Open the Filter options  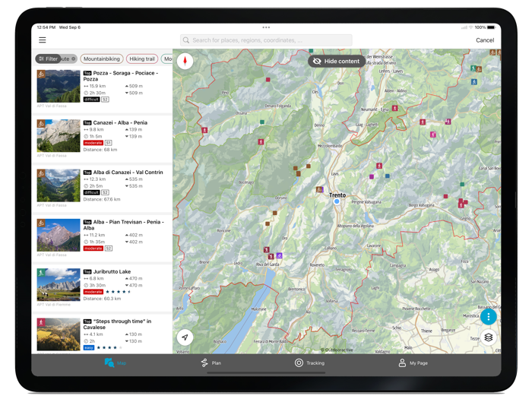tap(48, 59)
